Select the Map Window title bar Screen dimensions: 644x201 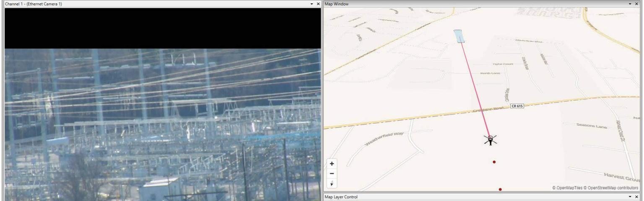coord(482,4)
